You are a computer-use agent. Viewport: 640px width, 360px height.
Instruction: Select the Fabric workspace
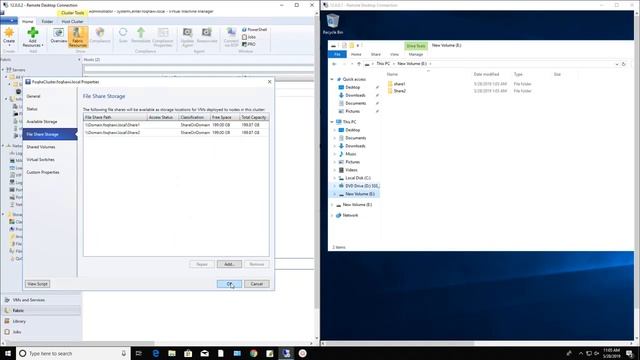(41, 311)
